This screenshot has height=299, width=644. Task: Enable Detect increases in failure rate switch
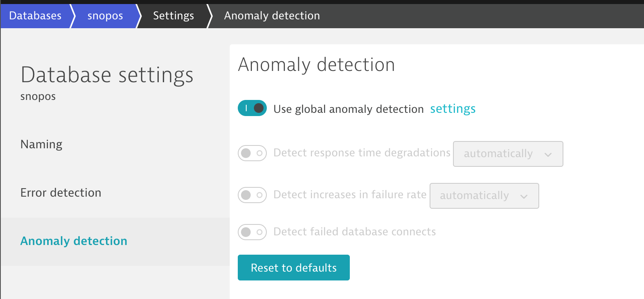(252, 195)
